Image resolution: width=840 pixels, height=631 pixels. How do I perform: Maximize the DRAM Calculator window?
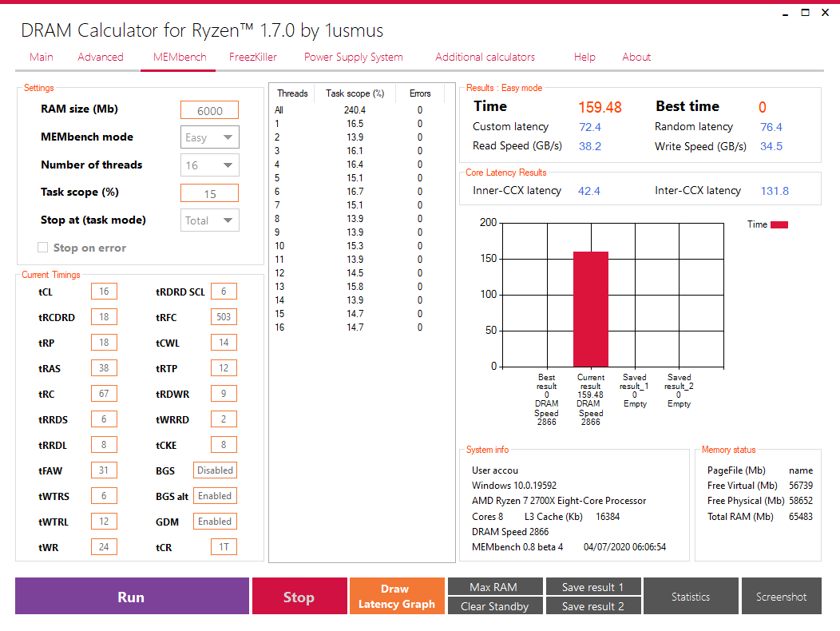805,12
